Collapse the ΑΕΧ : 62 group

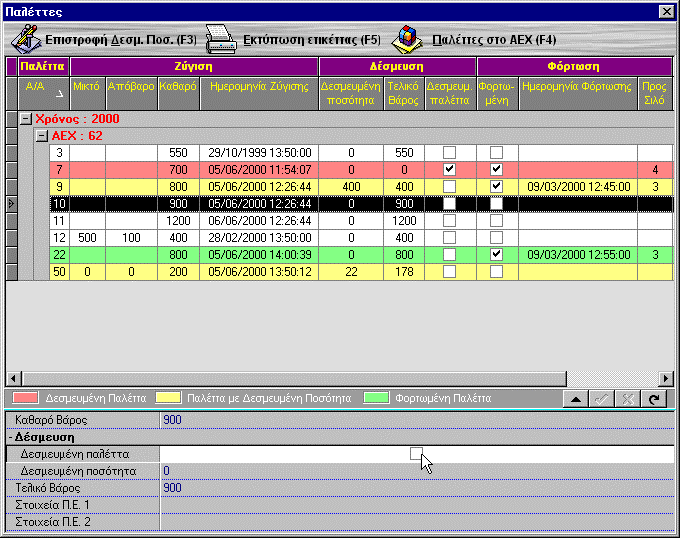42,135
